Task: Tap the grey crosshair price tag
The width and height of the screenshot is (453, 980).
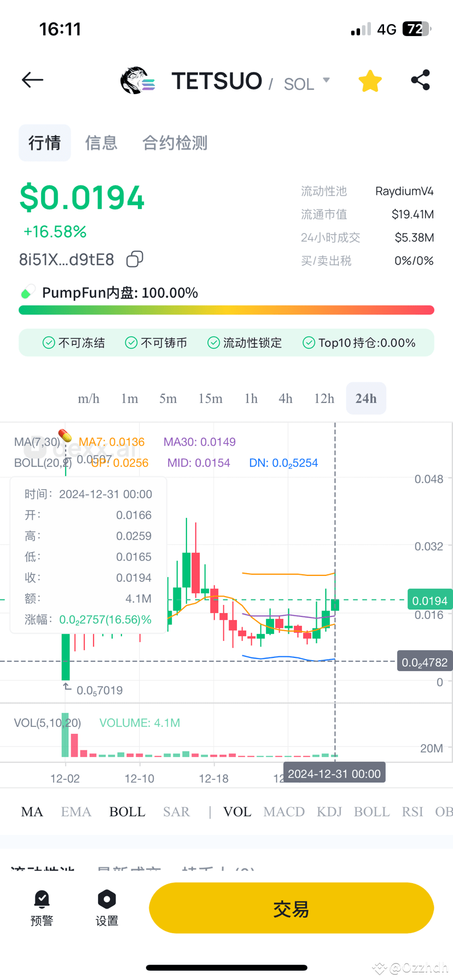Action: (425, 662)
